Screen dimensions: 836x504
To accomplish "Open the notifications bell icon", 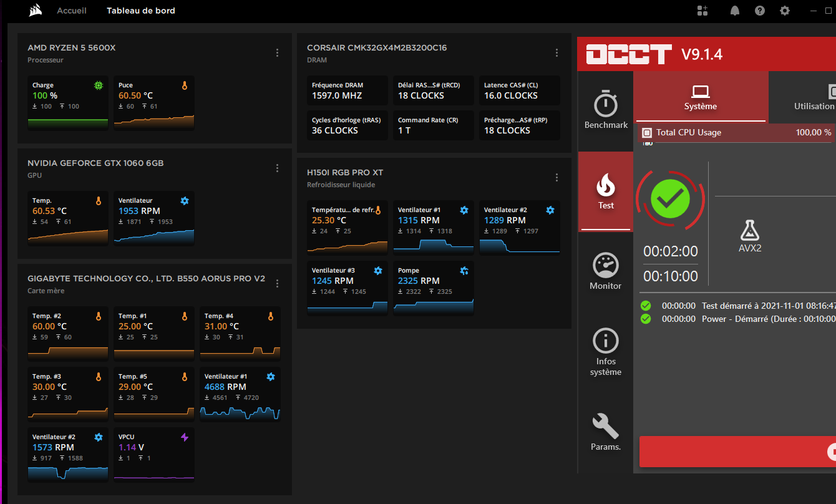I will (735, 11).
